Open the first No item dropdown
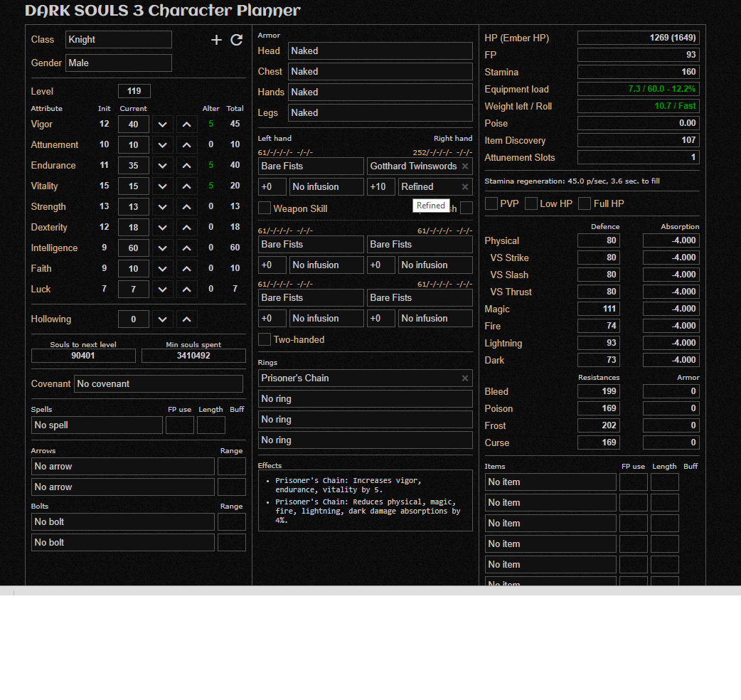The image size is (741, 700). (x=550, y=482)
